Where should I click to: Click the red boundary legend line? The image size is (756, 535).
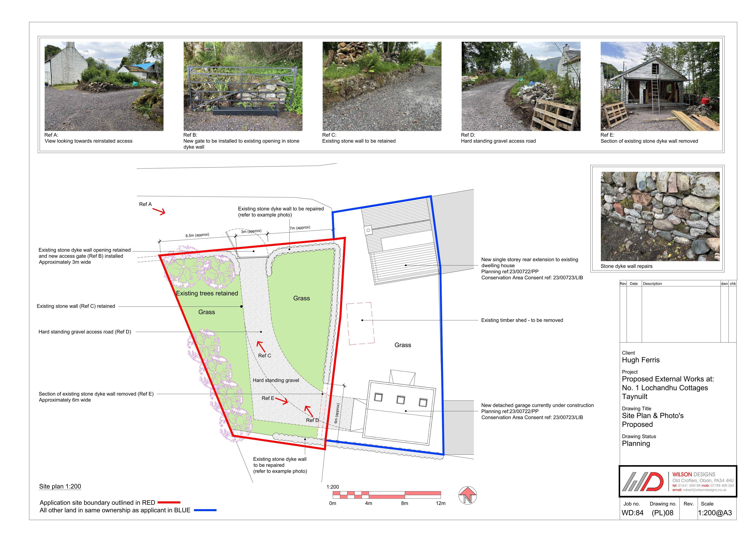coord(169,503)
